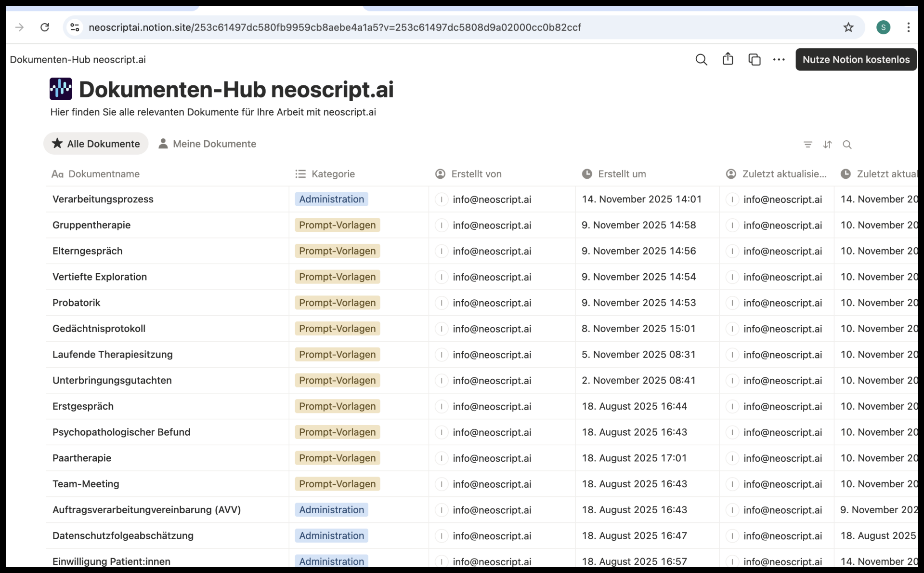Open Chrome's vertical three-dot menu
The image size is (924, 573).
click(x=908, y=27)
